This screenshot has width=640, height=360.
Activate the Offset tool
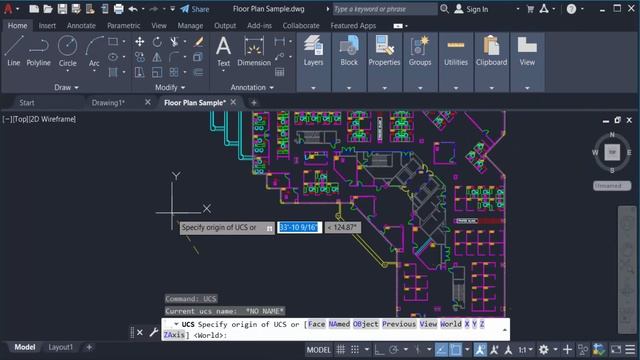tap(198, 73)
